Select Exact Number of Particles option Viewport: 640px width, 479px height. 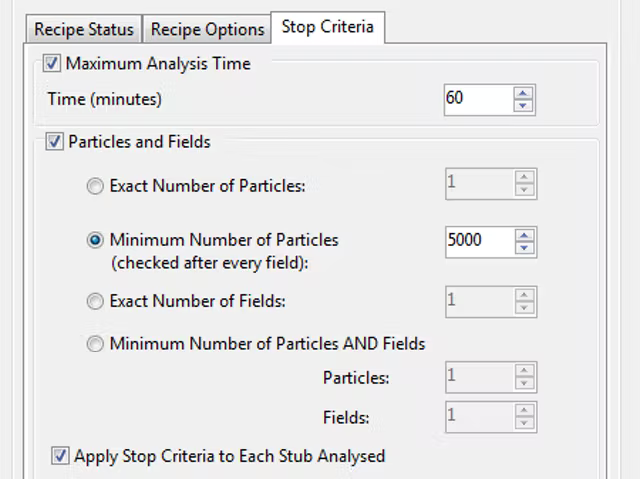95,185
